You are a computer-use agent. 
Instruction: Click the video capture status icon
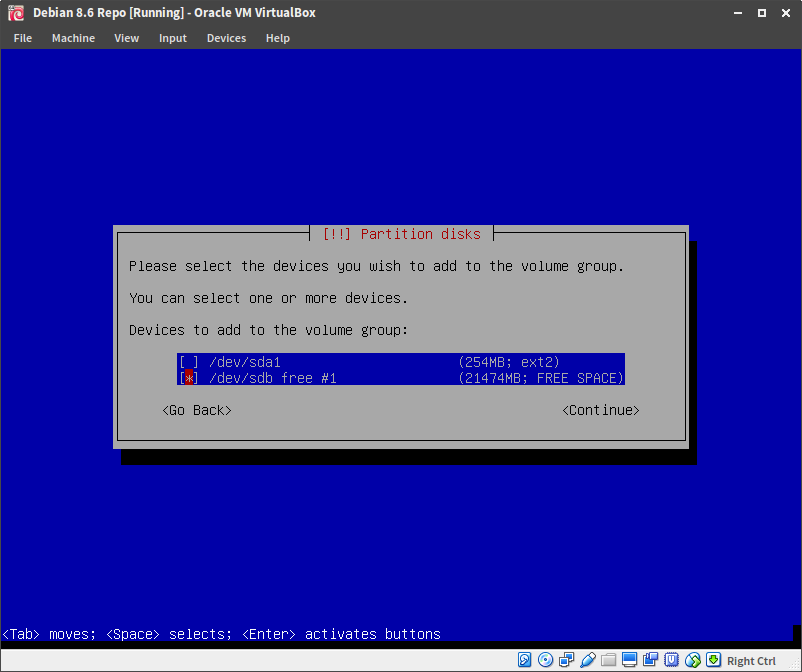point(650,660)
